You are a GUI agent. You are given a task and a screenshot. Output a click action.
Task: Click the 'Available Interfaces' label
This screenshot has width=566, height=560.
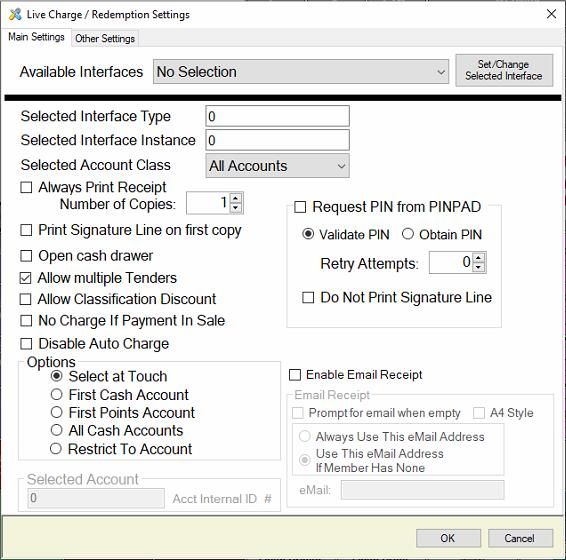pyautogui.click(x=81, y=72)
